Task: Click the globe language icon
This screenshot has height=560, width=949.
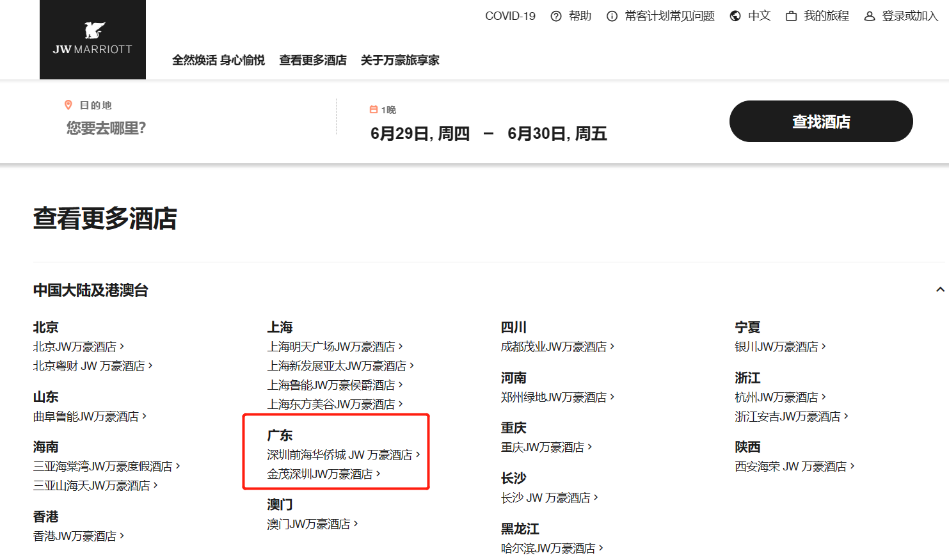Action: [x=735, y=16]
